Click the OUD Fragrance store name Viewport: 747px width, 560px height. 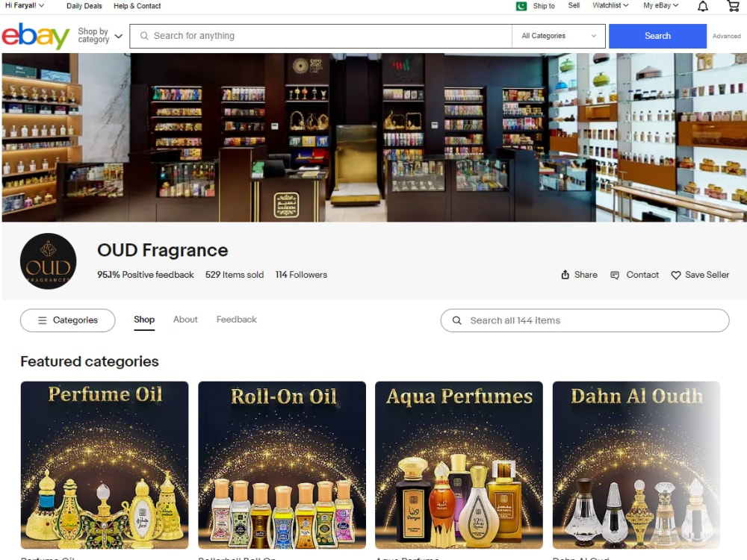162,250
